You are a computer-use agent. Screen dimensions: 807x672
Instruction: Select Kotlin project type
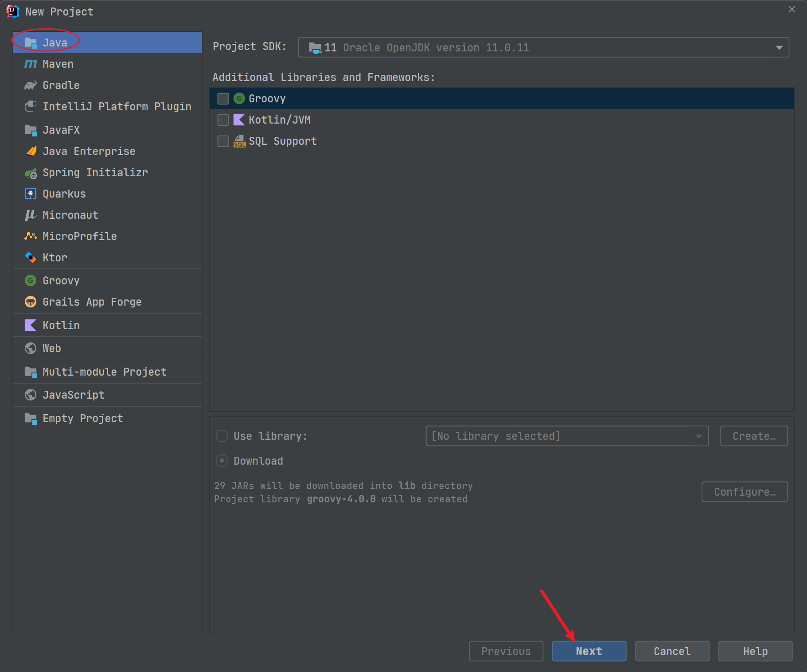pos(108,325)
